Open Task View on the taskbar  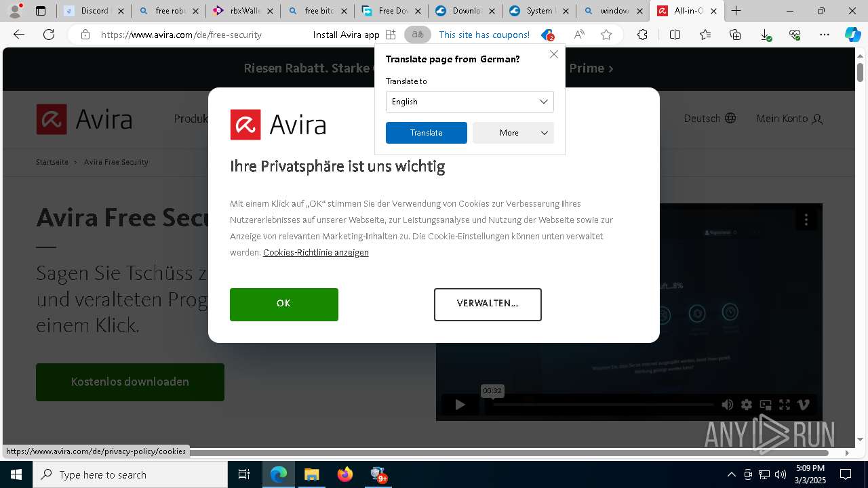pos(244,474)
